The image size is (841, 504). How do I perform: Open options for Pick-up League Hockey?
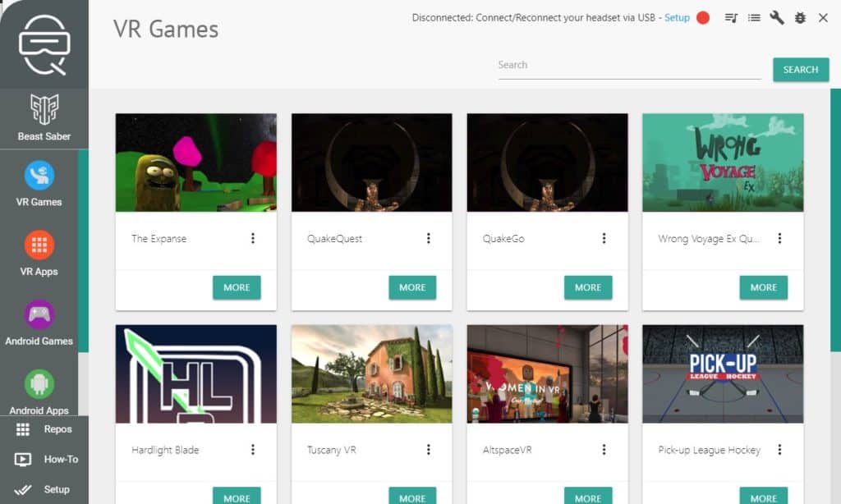click(780, 449)
